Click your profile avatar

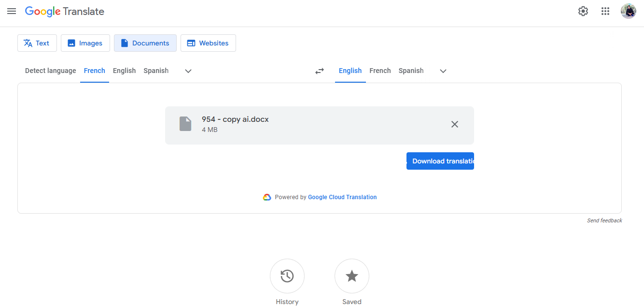tap(628, 11)
